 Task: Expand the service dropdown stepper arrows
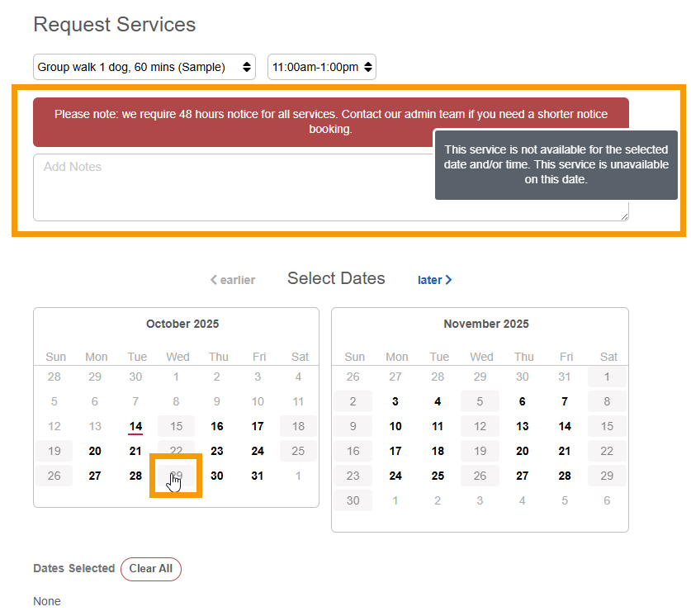248,67
